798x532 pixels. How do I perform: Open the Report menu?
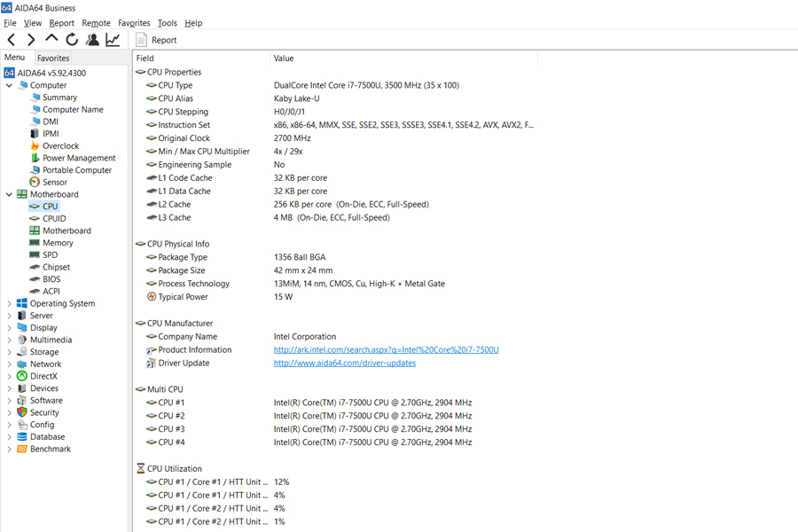[x=61, y=23]
